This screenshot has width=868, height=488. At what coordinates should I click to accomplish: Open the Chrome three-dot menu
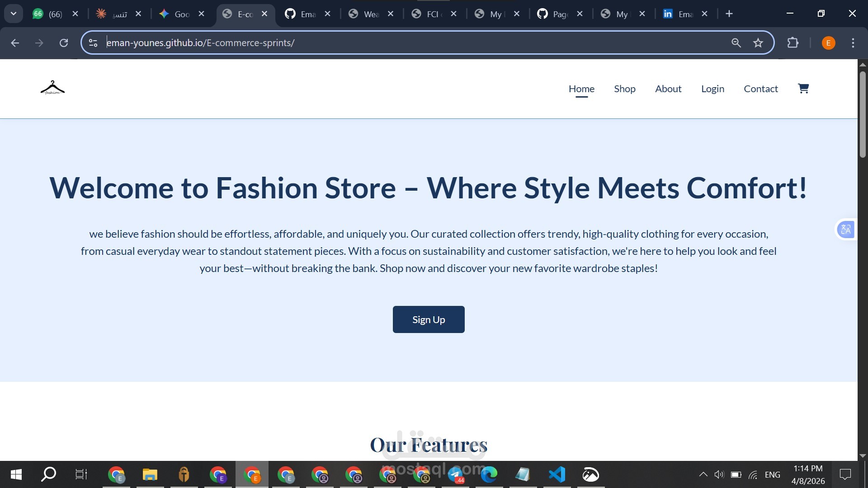pyautogui.click(x=853, y=43)
